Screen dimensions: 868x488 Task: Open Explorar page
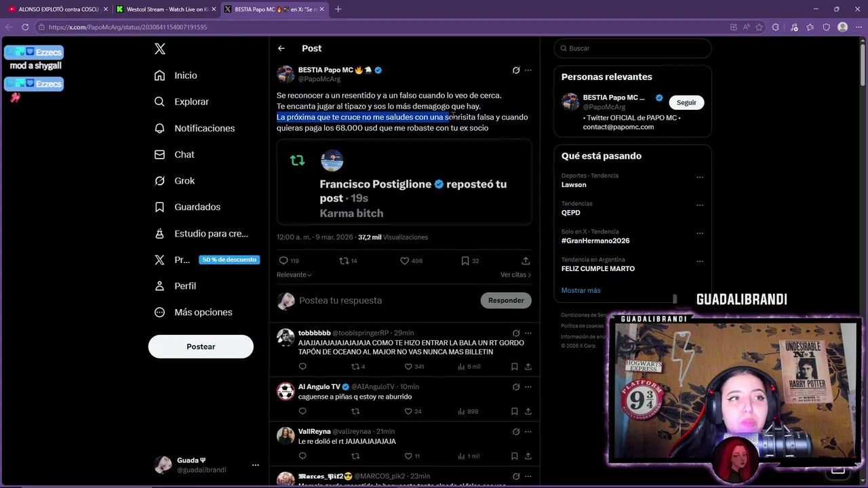click(x=181, y=102)
